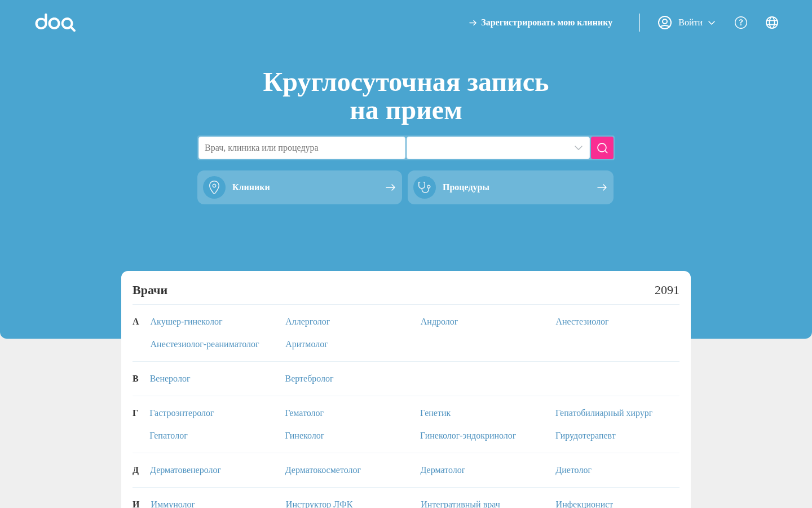Image resolution: width=812 pixels, height=508 pixels.
Task: Select Гепатолог specialty
Action: click(168, 436)
